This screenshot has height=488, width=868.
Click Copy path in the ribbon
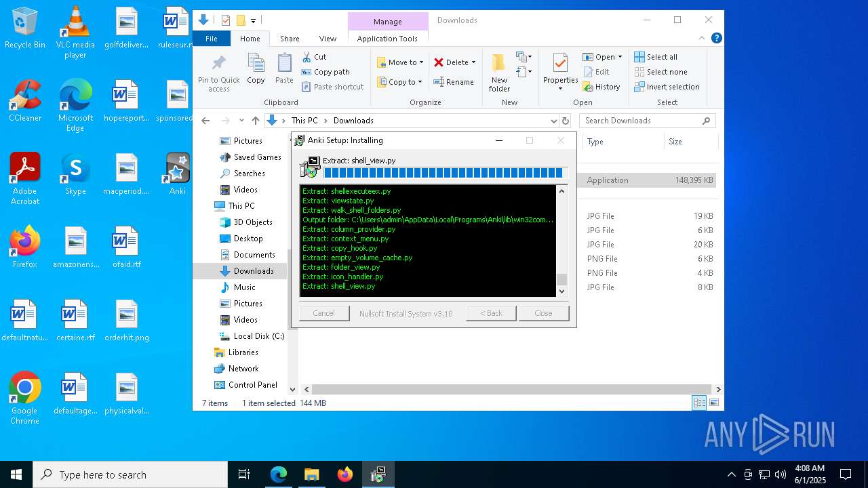[x=325, y=72]
